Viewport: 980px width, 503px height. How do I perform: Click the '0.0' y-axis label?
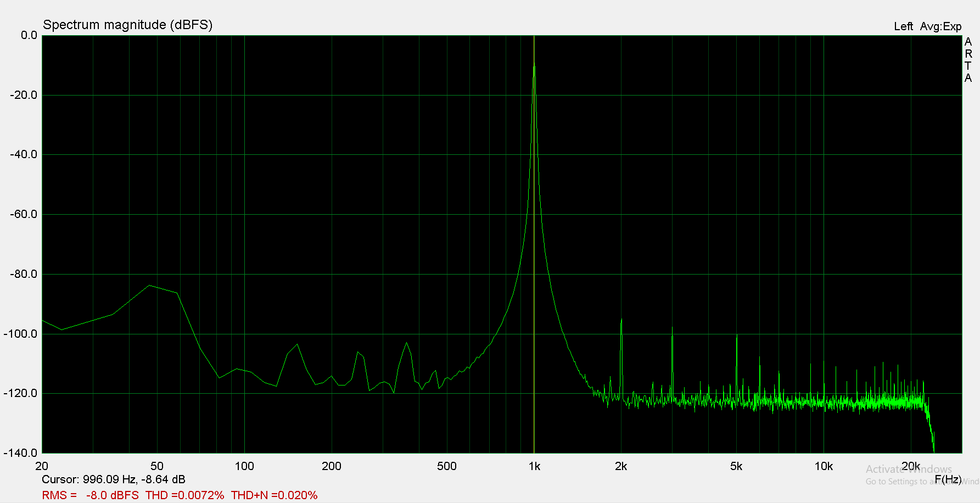[29, 35]
